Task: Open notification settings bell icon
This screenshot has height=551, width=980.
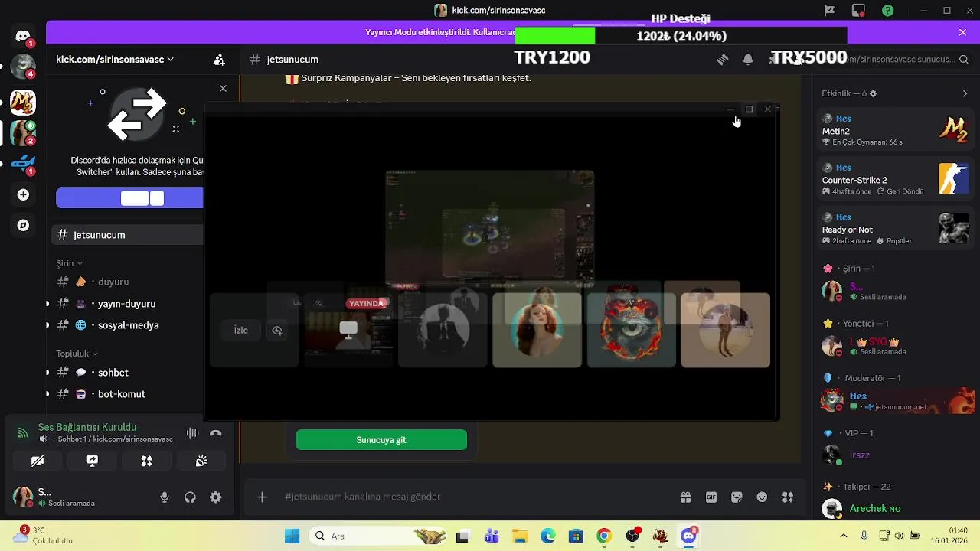Action: click(748, 59)
